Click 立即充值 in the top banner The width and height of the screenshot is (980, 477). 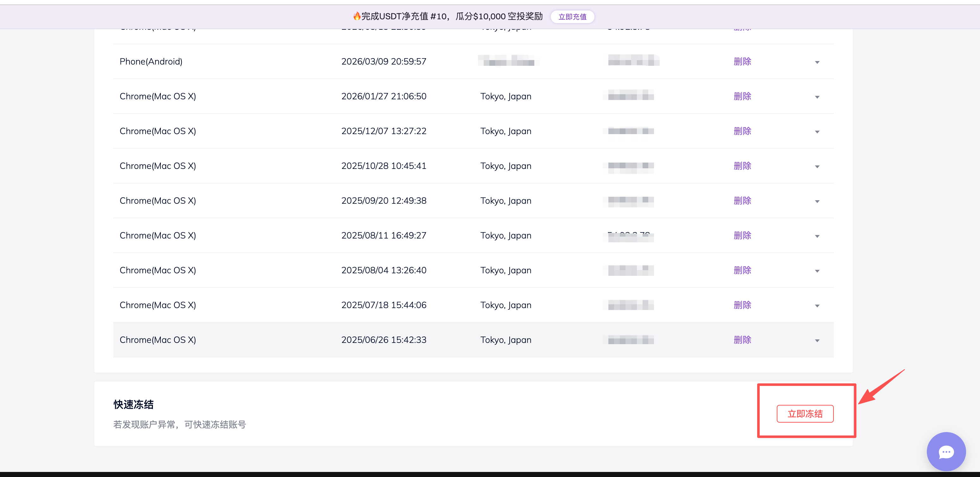tap(572, 17)
